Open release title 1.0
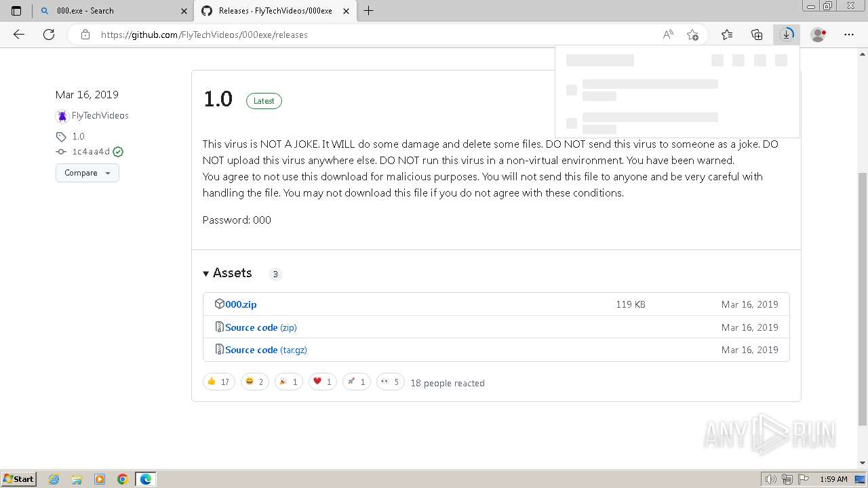 (x=218, y=99)
